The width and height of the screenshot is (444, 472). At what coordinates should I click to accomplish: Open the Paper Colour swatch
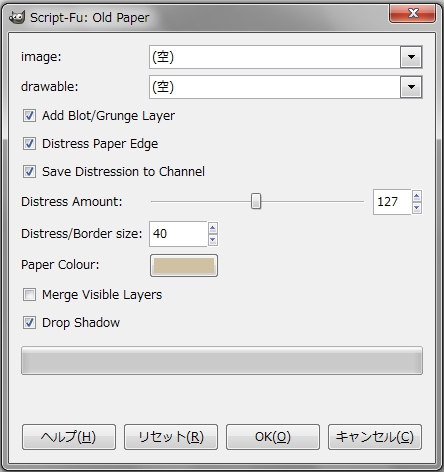coord(184,266)
